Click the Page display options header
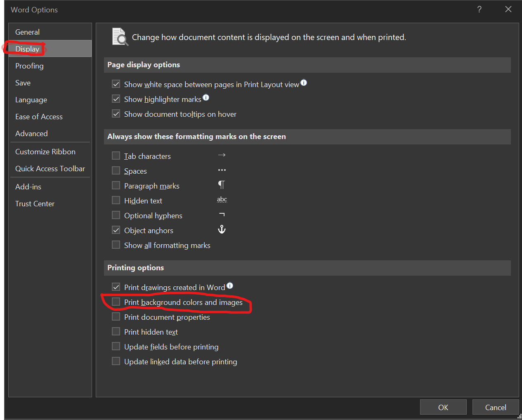The width and height of the screenshot is (522, 420). pos(307,65)
